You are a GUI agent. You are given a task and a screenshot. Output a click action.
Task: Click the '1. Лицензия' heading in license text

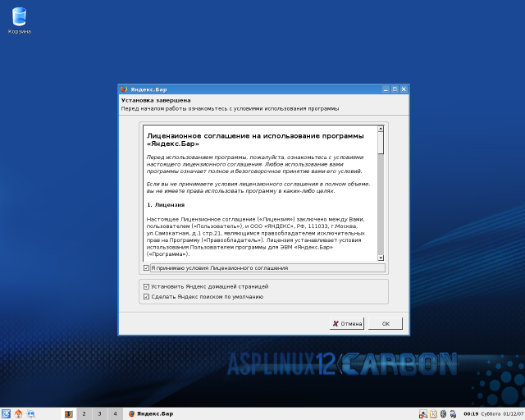(x=166, y=204)
